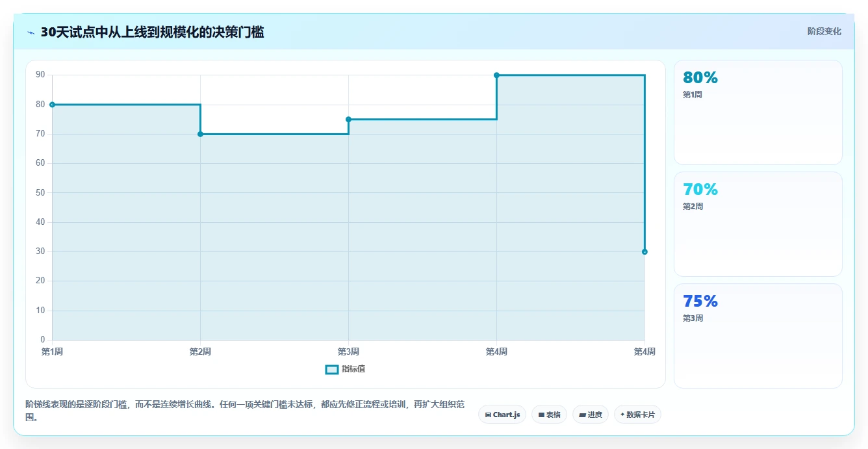Open the 80% 第1周 data card
The height and width of the screenshot is (449, 868).
click(758, 112)
